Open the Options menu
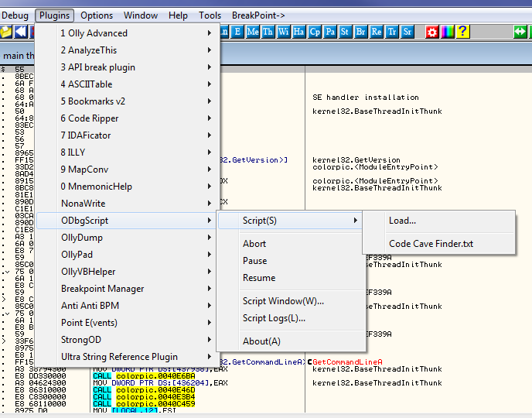532x418 pixels. pyautogui.click(x=97, y=15)
